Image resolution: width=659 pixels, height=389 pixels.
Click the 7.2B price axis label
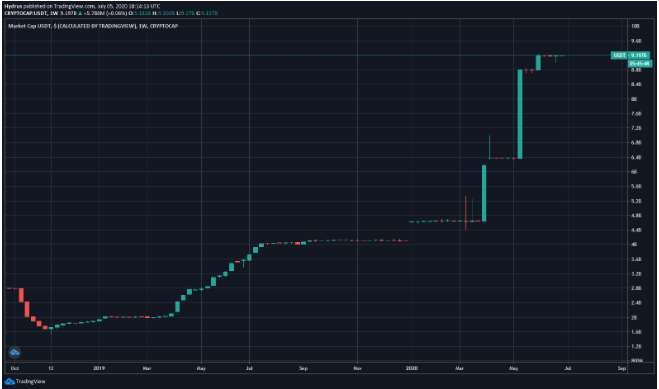click(x=636, y=128)
